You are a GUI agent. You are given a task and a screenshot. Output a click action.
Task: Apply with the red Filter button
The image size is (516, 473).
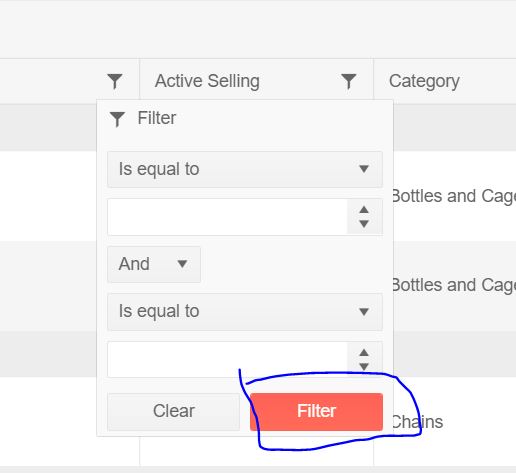pyautogui.click(x=316, y=411)
